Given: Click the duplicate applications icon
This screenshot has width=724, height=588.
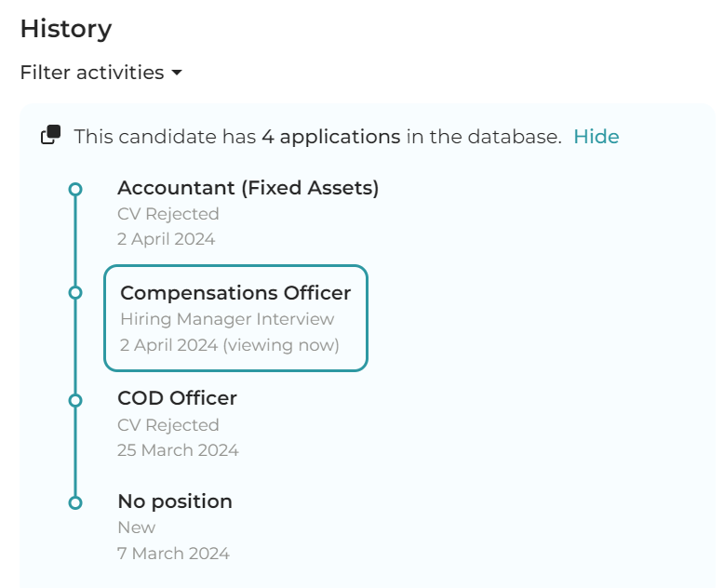Looking at the screenshot, I should pyautogui.click(x=51, y=135).
